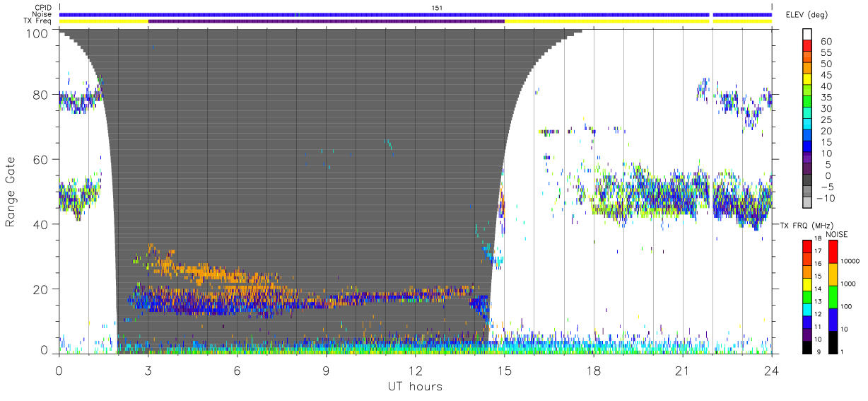Click UT hour tick label 24

[772, 369]
